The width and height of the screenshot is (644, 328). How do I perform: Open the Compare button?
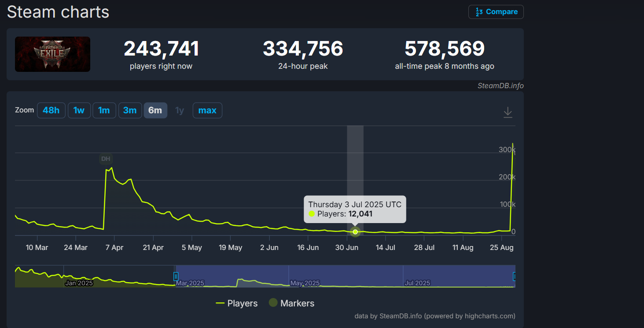point(496,12)
